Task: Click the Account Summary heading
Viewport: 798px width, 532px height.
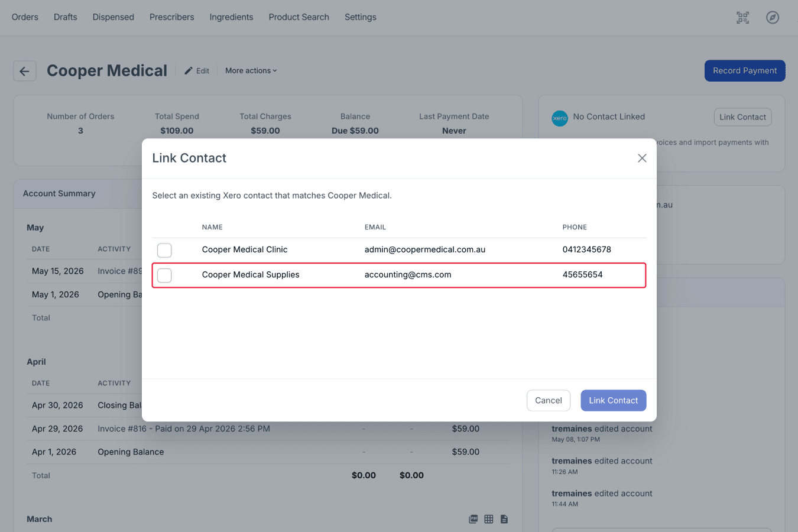Action: pyautogui.click(x=59, y=193)
